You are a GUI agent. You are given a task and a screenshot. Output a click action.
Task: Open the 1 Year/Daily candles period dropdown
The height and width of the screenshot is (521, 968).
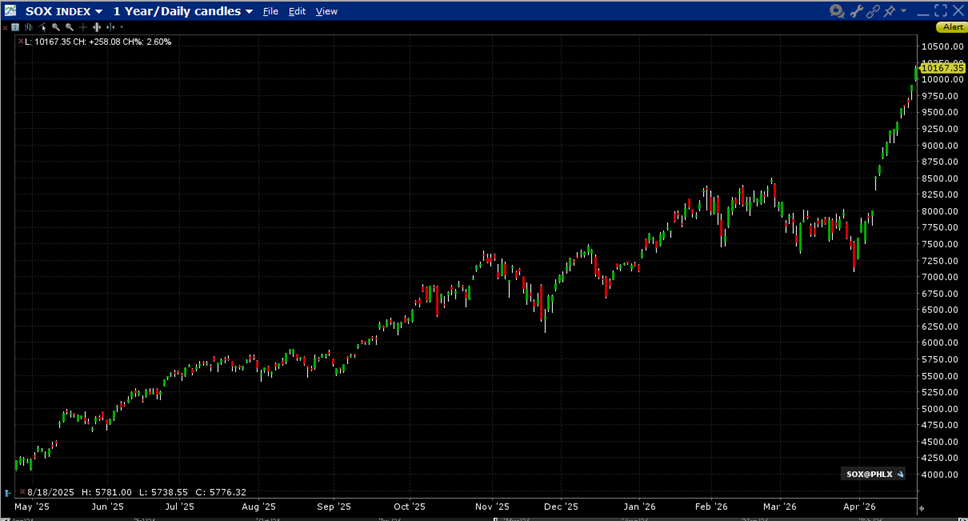click(x=249, y=12)
